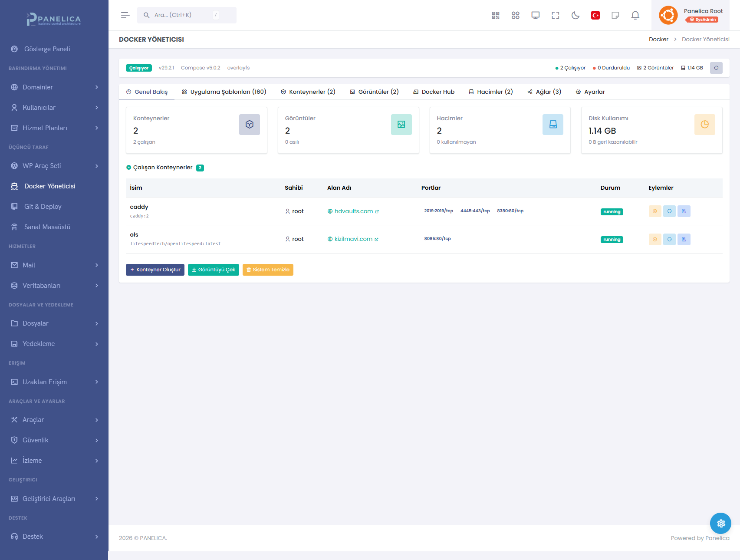Stop the caddy container with orange icon
This screenshot has height=560, width=740.
click(654, 211)
